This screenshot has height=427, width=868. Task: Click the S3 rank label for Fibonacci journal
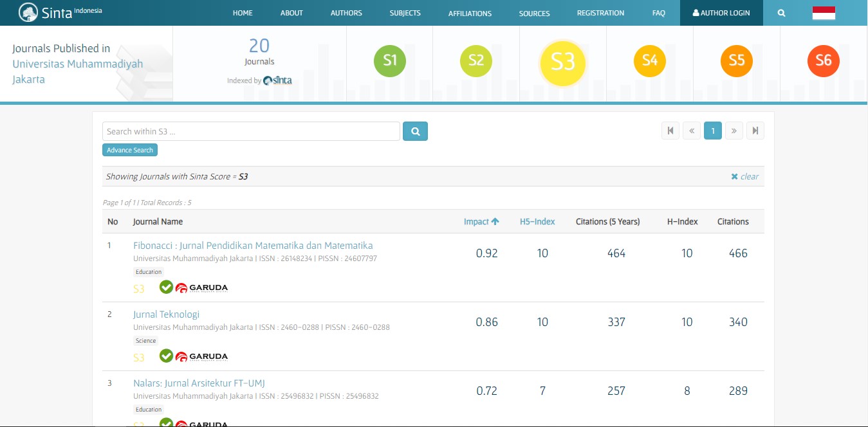[139, 289]
